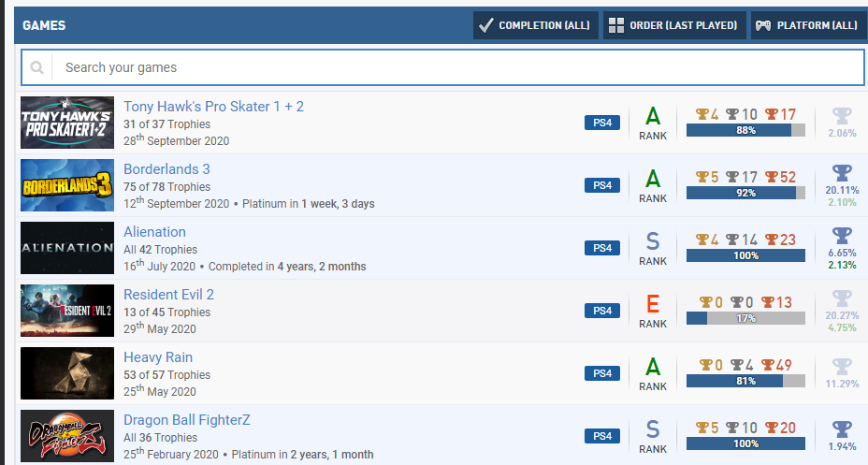The image size is (868, 465).
Task: Click the PS4 badge on Dragon Ball FighterZ row
Action: click(602, 435)
